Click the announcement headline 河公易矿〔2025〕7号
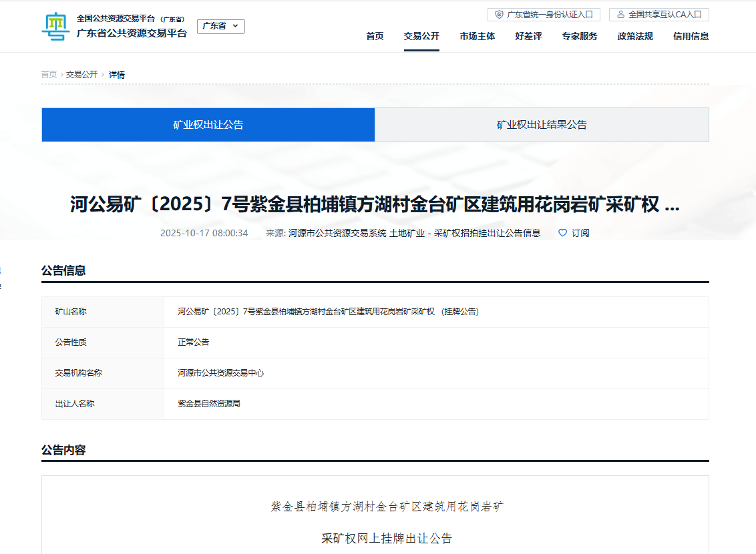Image resolution: width=756 pixels, height=554 pixels. click(x=375, y=204)
